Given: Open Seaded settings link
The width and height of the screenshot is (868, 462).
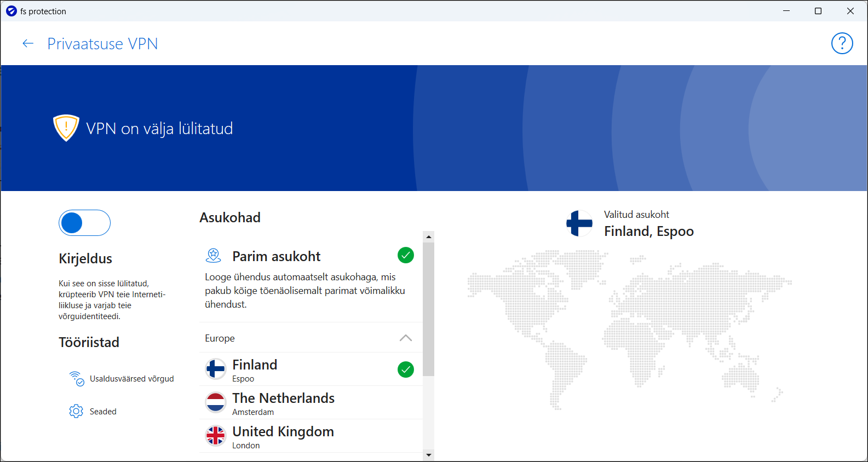Looking at the screenshot, I should pos(103,412).
